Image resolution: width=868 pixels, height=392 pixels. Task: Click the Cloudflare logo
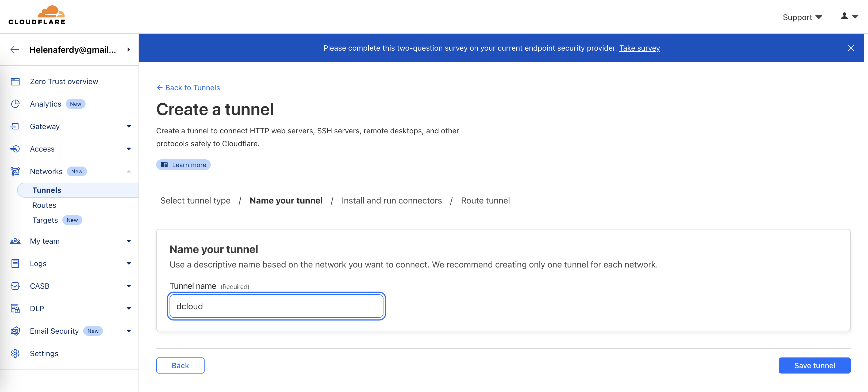pyautogui.click(x=37, y=16)
